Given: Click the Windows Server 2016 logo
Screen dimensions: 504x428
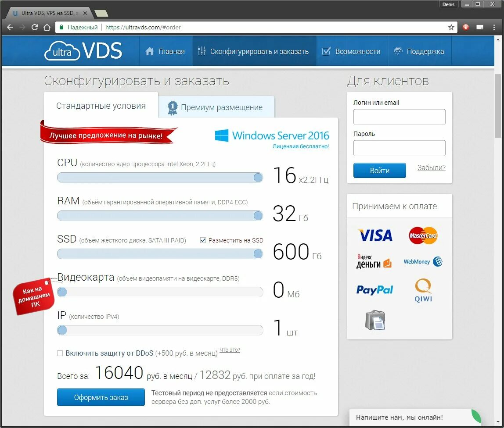Looking at the screenshot, I should click(272, 136).
